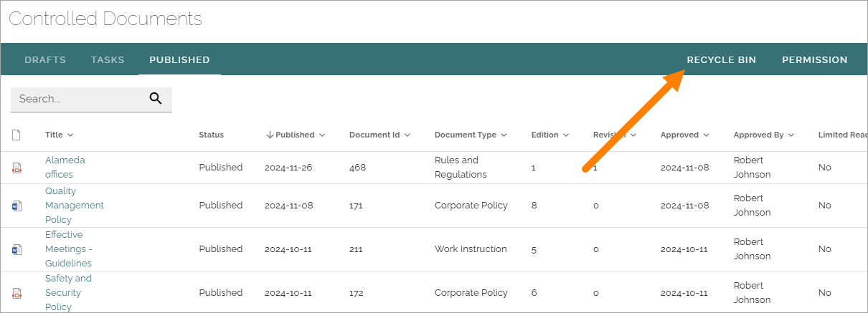Switch to the Tasks tab
This screenshot has height=313, width=868.
coord(108,60)
